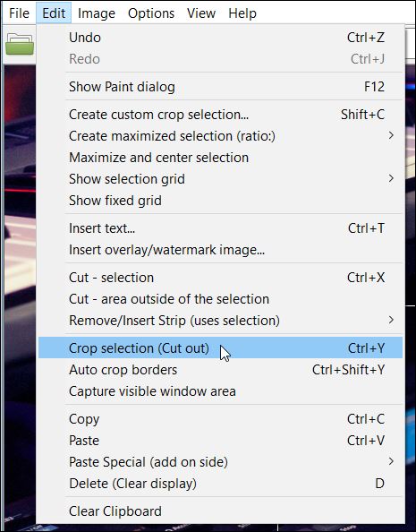Expand Show selection grid submenu

[x=220, y=179]
